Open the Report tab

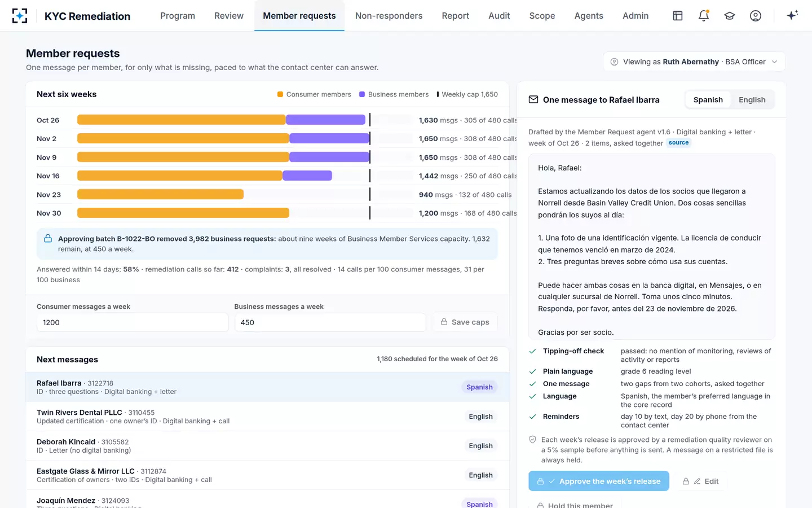coord(456,16)
